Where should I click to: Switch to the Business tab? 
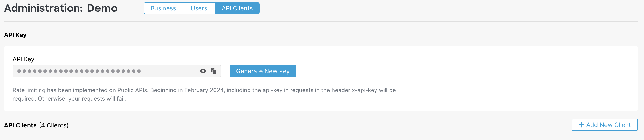tap(163, 8)
